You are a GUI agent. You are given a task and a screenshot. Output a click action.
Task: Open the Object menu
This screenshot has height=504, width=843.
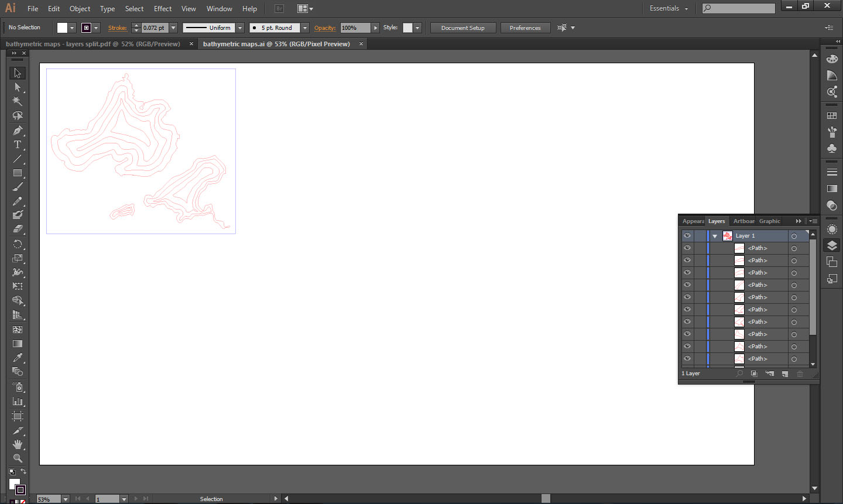(x=80, y=8)
